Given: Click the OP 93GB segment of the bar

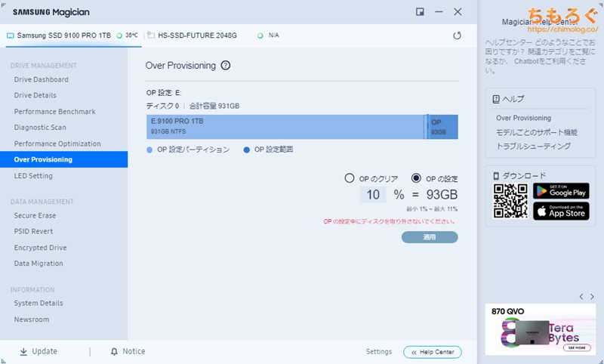Looking at the screenshot, I should click(443, 127).
